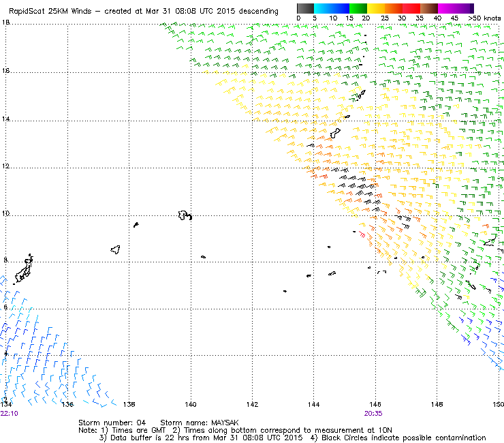504x443 pixels.
Task: Click the latitude axis label "4"
Action: [5, 354]
